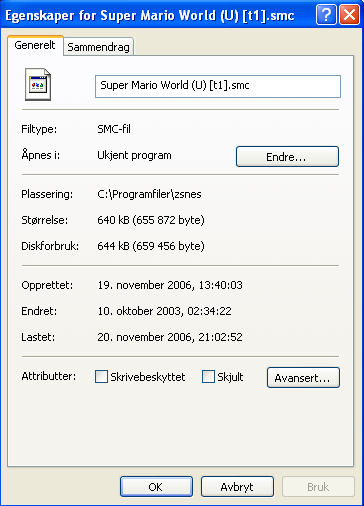Click disk usage 644 kB (659 456 byte)

[151, 246]
